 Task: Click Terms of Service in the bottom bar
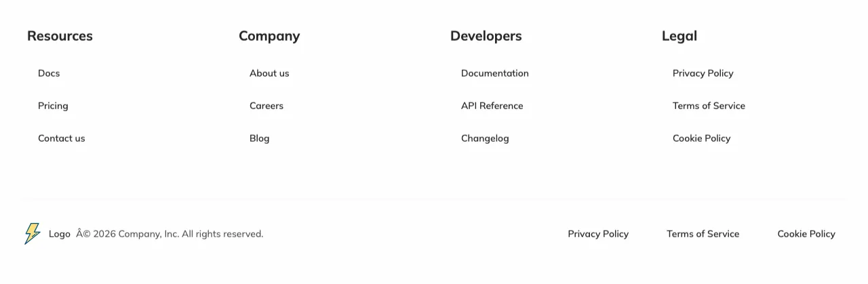tap(703, 234)
